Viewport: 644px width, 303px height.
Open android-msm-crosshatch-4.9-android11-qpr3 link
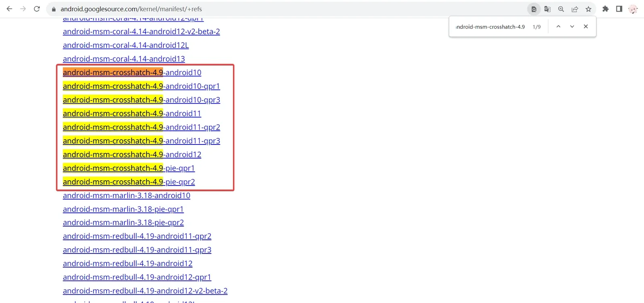pyautogui.click(x=141, y=141)
